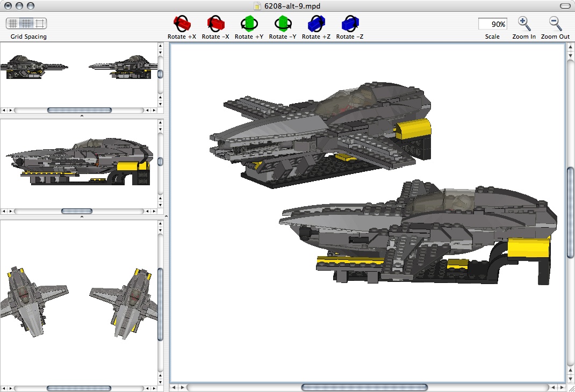Select the fine grid spacing segment

[12, 23]
